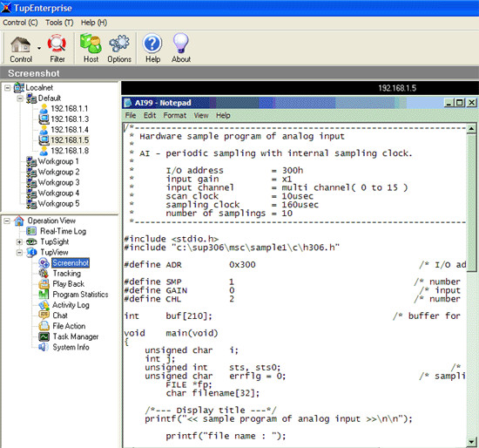Click the Screenshot item icon
This screenshot has width=479, height=448.
pos(44,263)
